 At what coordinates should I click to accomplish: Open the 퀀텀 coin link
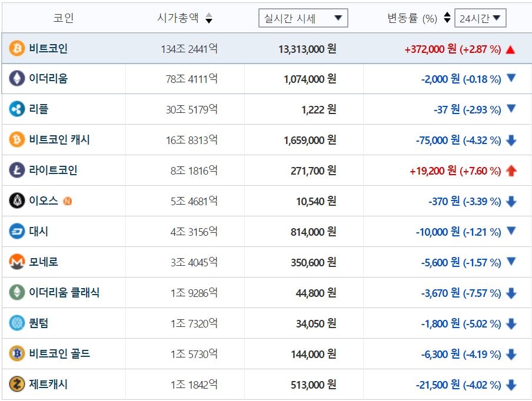click(x=39, y=323)
